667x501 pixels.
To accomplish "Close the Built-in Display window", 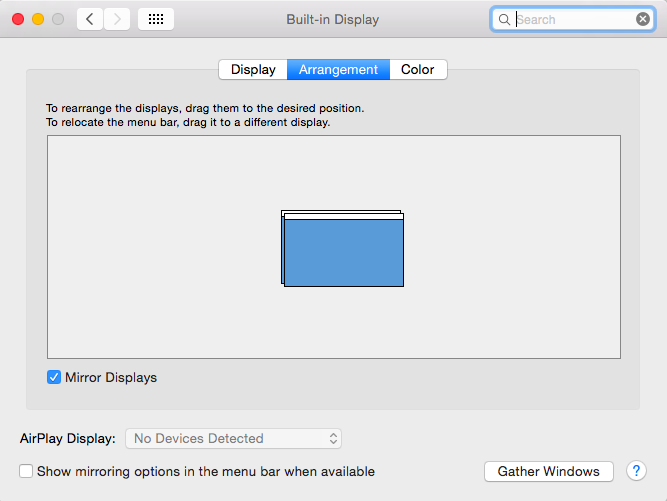I will tap(18, 19).
